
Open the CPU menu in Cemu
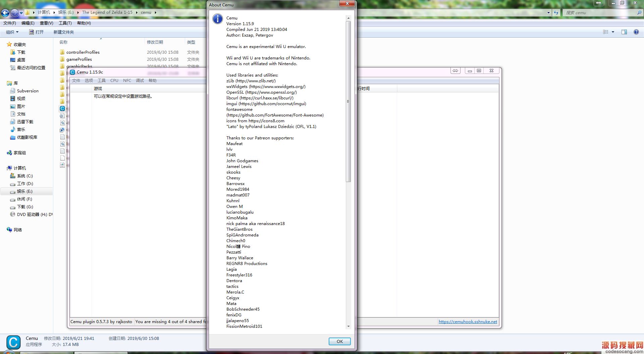(114, 81)
